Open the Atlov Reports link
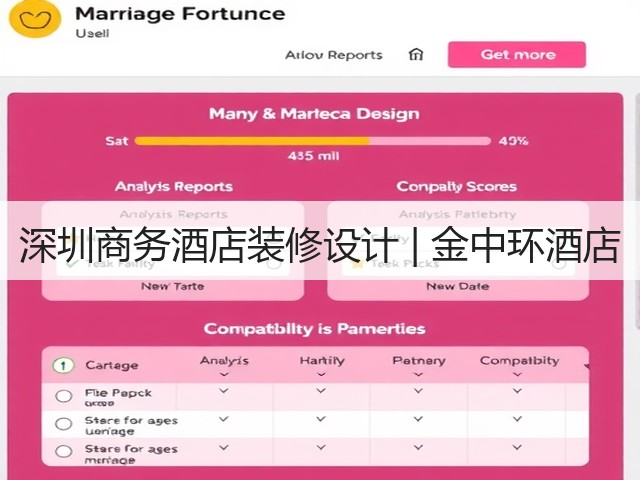The width and height of the screenshot is (640, 480). click(333, 55)
